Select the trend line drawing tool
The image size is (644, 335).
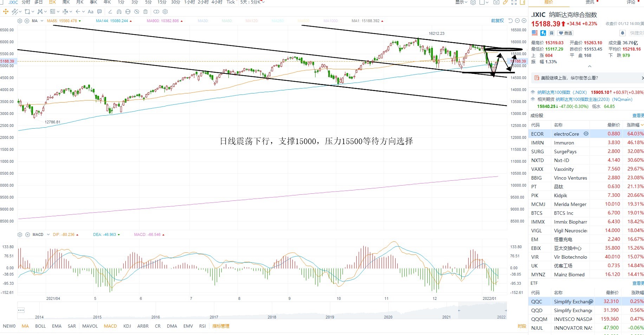point(15,12)
